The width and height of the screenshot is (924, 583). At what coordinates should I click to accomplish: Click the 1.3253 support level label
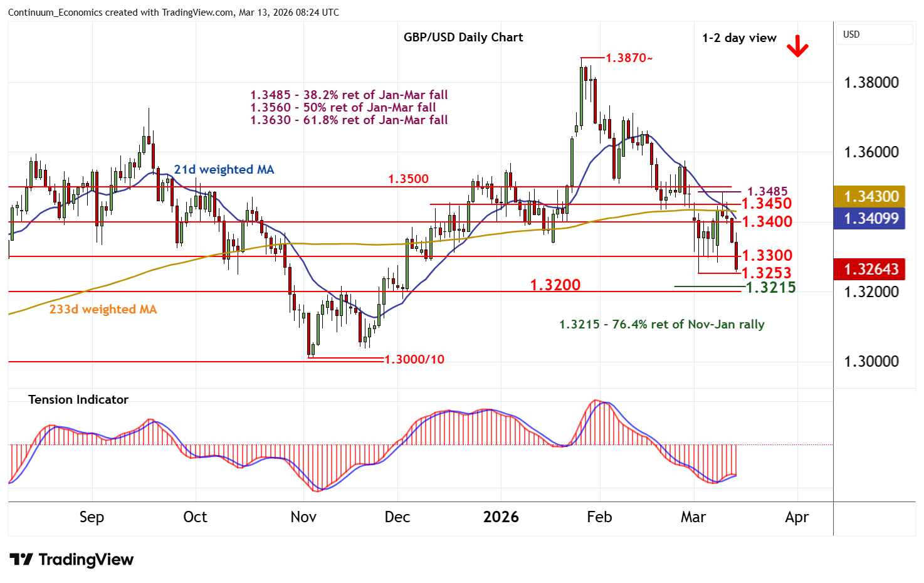pyautogui.click(x=767, y=273)
